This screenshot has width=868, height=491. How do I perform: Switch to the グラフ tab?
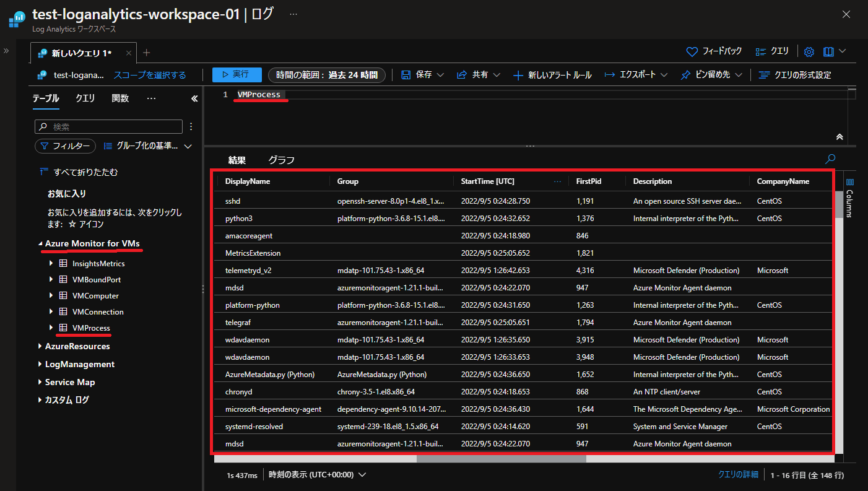tap(281, 160)
